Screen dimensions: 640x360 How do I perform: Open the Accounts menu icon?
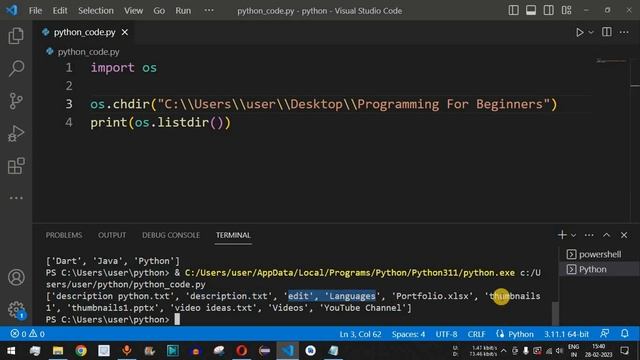pyautogui.click(x=16, y=278)
